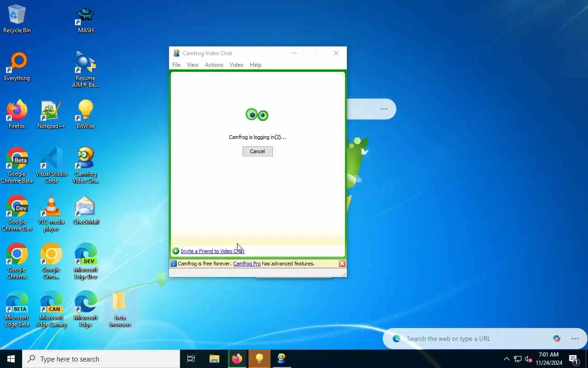Open the Help menu in Camfrog
Screen dimensions: 588x368
(255, 65)
